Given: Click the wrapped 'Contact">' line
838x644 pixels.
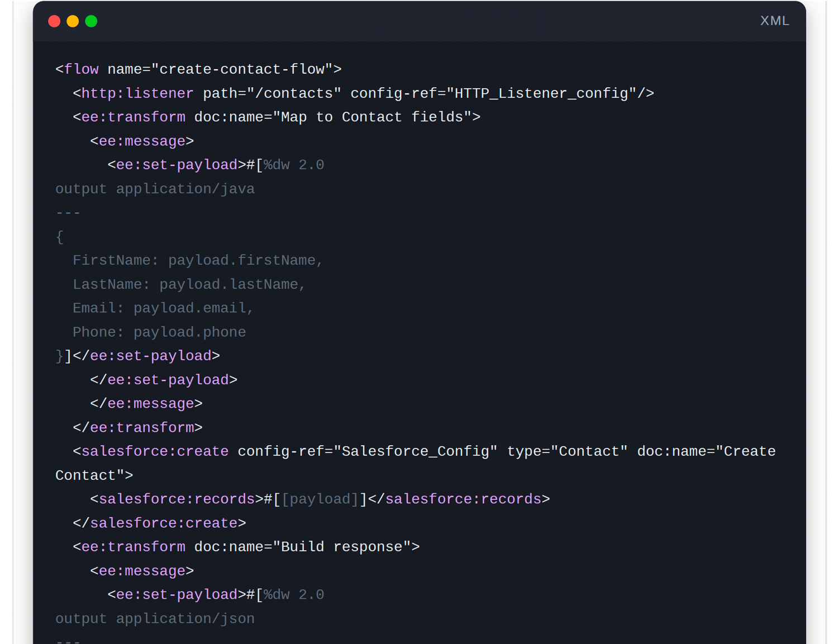Looking at the screenshot, I should click(x=94, y=475).
